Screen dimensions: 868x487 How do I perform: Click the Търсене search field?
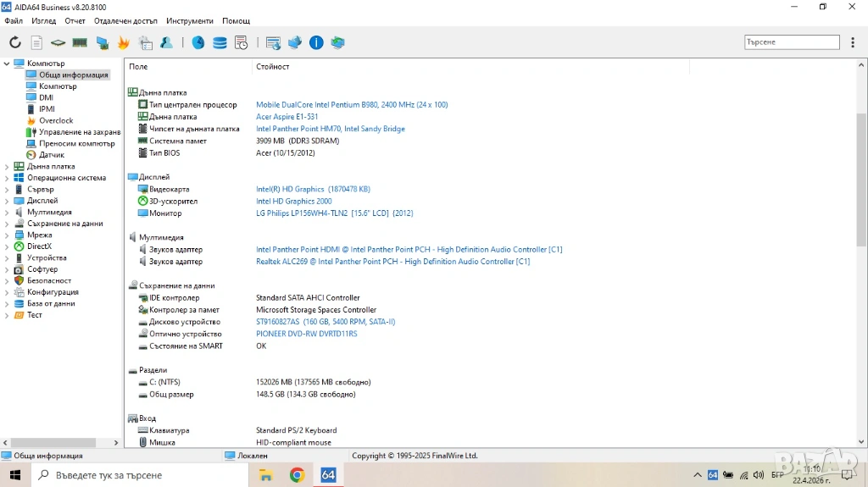[791, 42]
